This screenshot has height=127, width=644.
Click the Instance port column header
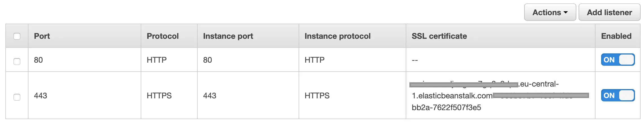(x=228, y=36)
